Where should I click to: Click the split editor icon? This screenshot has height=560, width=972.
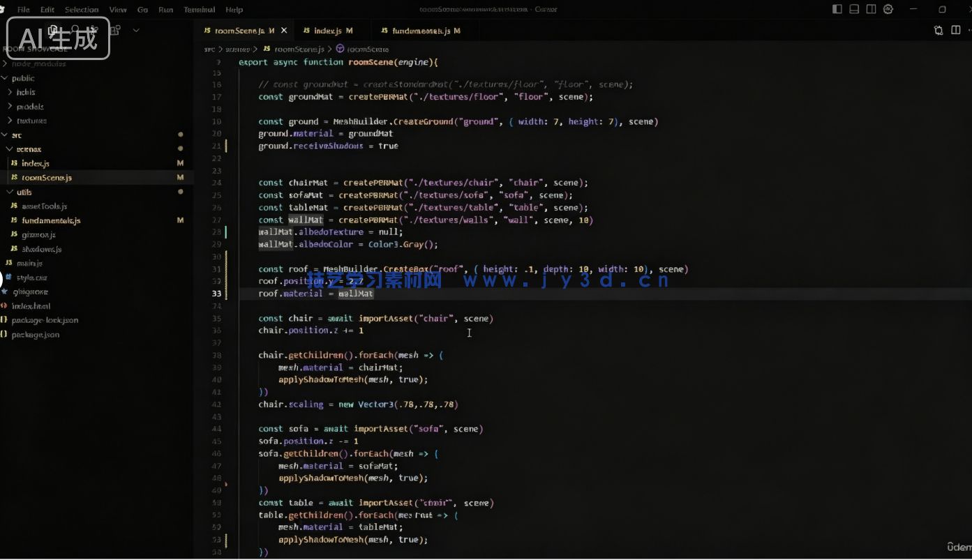pyautogui.click(x=956, y=30)
